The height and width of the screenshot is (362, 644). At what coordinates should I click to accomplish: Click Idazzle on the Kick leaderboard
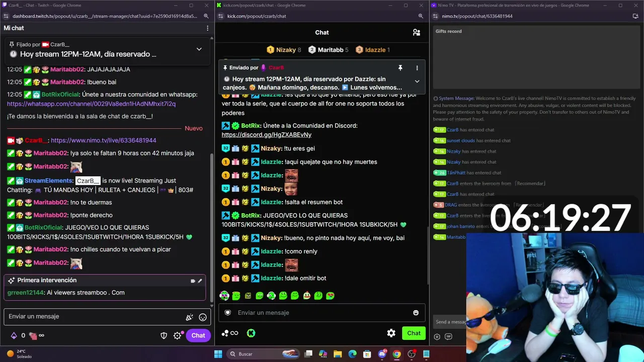(373, 50)
